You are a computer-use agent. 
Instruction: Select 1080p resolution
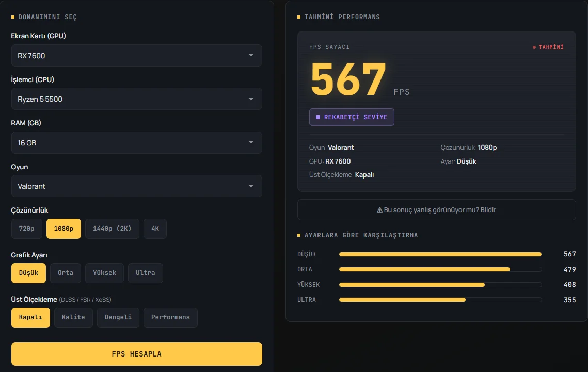point(63,229)
